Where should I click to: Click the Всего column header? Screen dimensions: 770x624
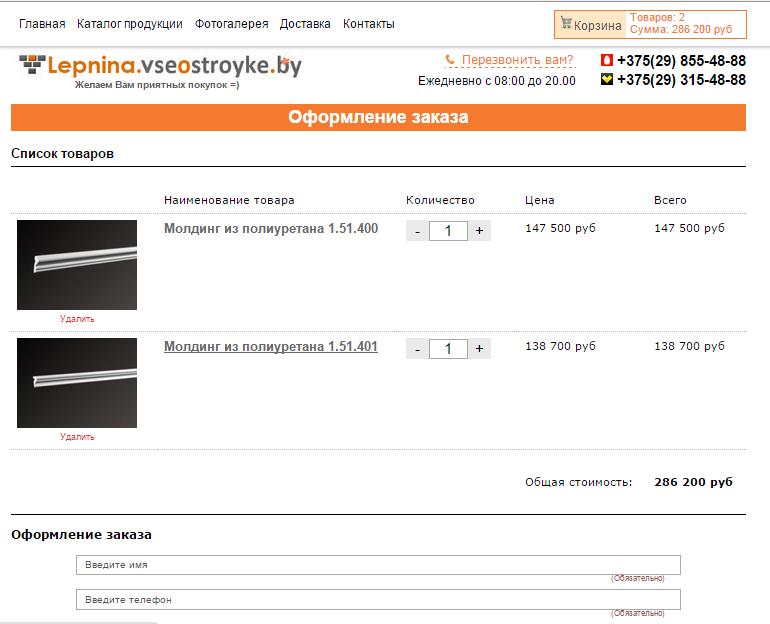point(670,200)
